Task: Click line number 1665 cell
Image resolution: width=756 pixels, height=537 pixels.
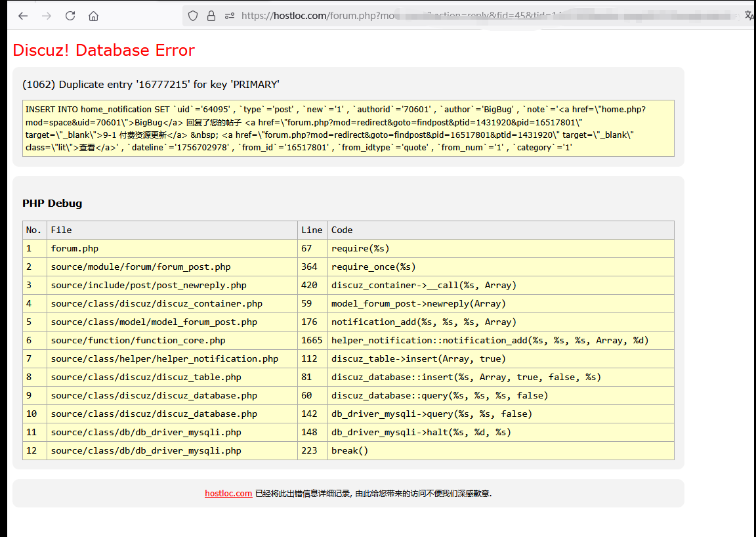Action: pos(312,340)
